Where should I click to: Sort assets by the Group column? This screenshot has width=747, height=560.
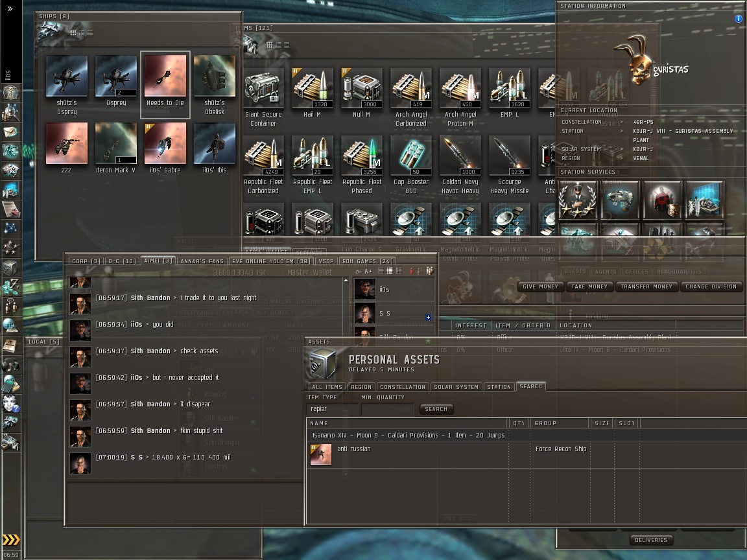(x=560, y=423)
